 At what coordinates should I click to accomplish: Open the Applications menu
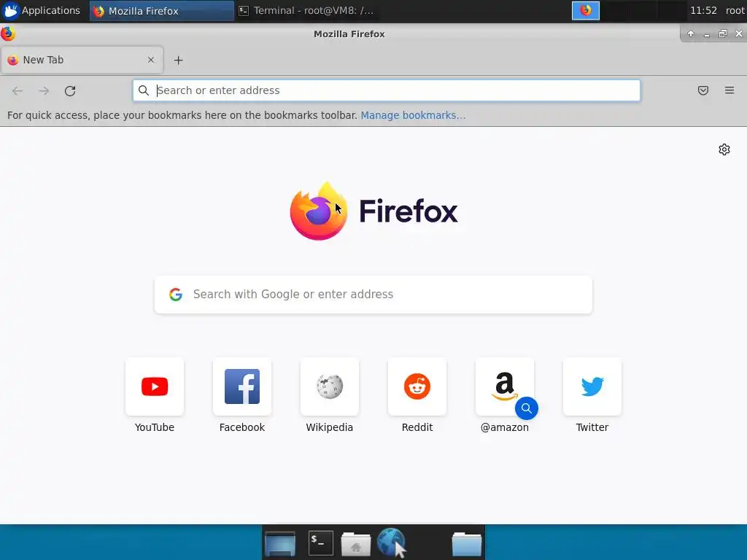tap(41, 10)
